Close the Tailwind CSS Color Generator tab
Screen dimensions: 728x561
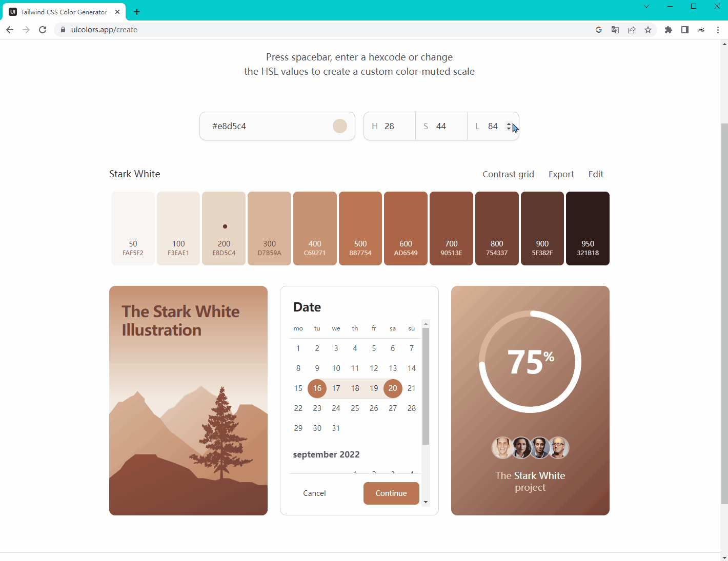[117, 12]
